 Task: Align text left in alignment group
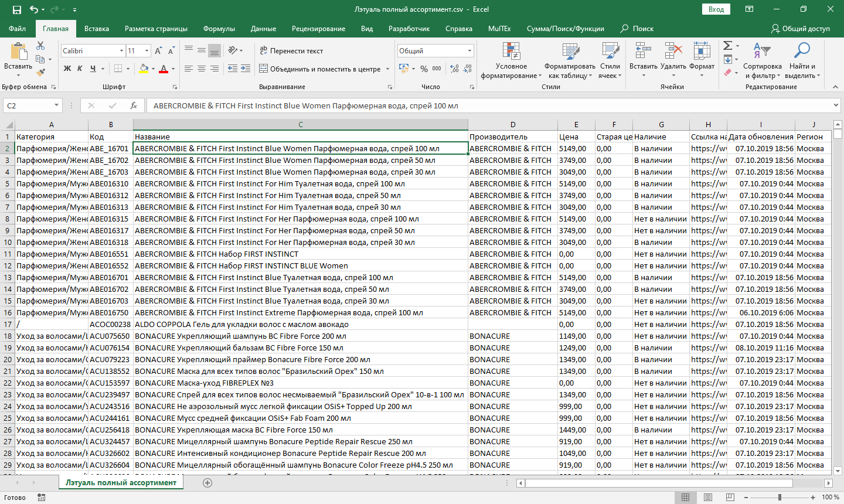click(188, 69)
